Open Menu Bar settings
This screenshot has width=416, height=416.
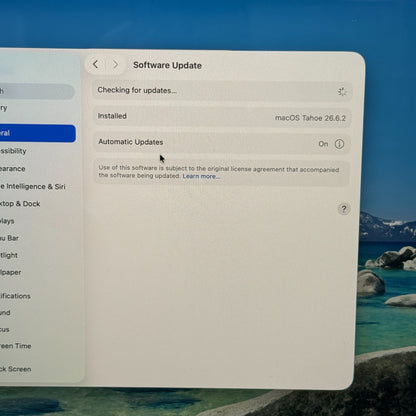(9, 238)
